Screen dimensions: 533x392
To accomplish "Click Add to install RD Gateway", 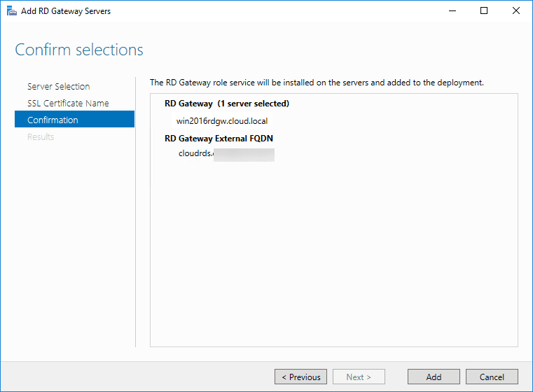I will (x=434, y=377).
